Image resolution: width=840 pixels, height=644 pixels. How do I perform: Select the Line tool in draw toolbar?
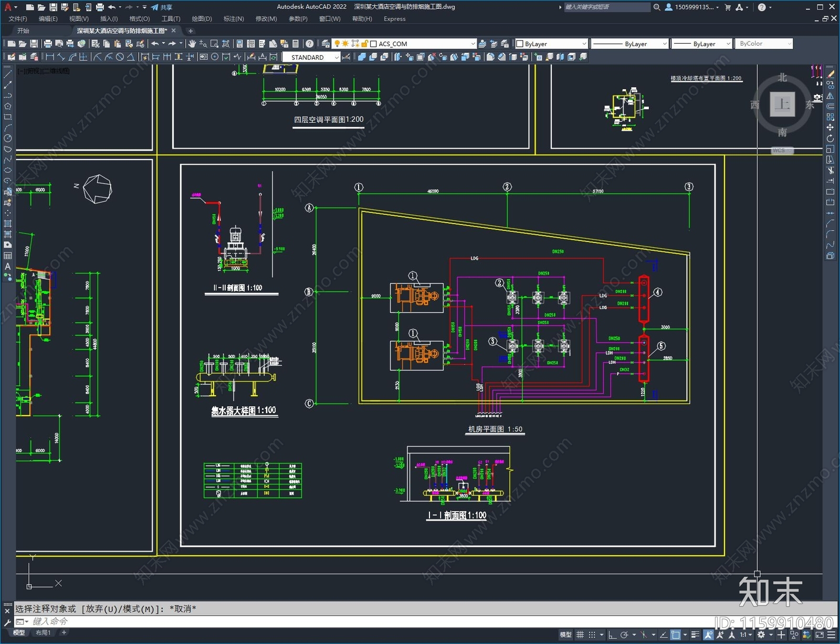7,74
